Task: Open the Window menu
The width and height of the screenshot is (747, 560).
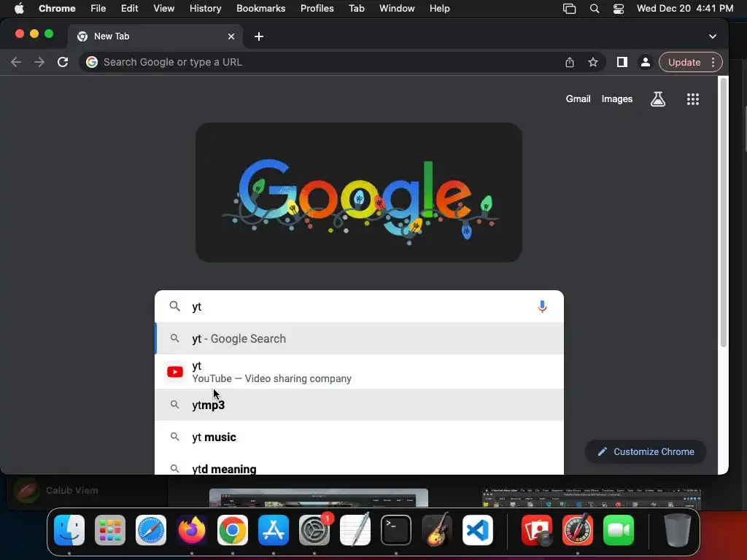Action: point(397,8)
